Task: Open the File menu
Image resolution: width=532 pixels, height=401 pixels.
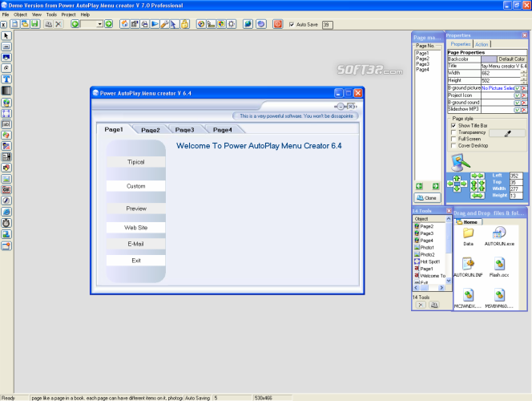Action: coord(6,14)
